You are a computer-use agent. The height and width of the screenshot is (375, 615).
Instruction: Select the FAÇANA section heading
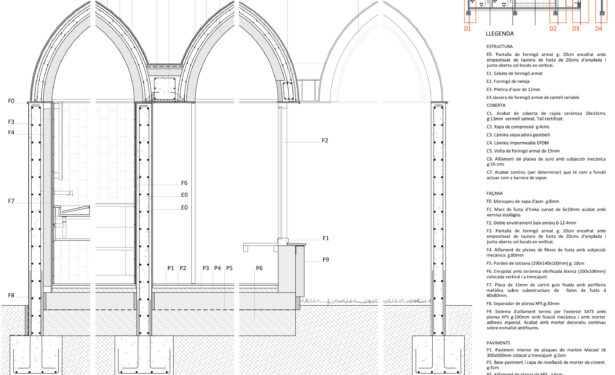pyautogui.click(x=495, y=193)
